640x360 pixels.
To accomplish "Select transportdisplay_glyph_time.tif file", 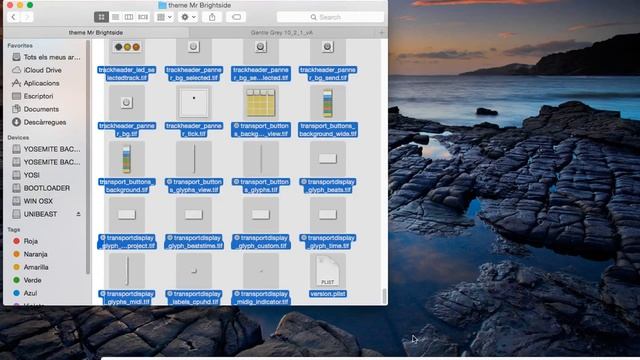I will [328, 223].
